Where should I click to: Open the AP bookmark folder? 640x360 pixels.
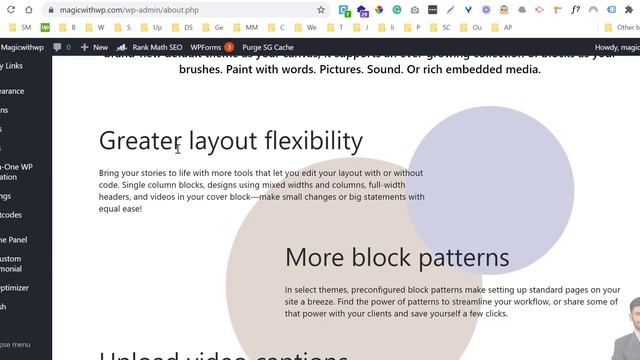502,27
